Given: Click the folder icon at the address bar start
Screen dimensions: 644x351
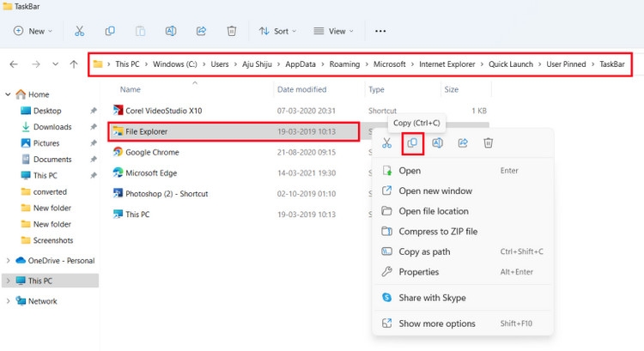Looking at the screenshot, I should (x=98, y=64).
